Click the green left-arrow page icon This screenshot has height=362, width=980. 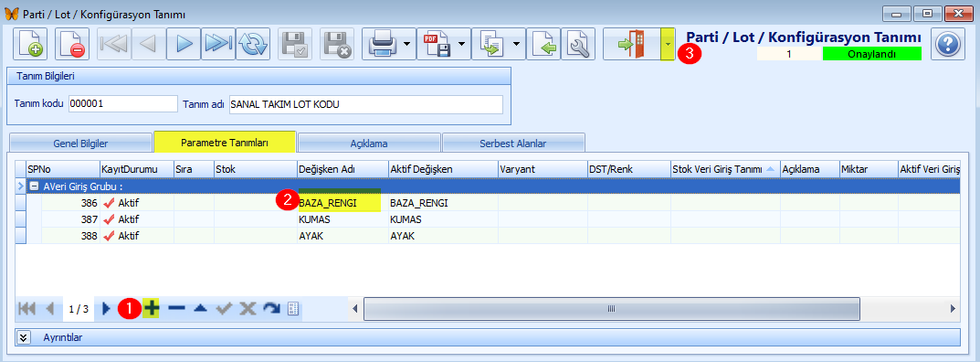point(543,44)
